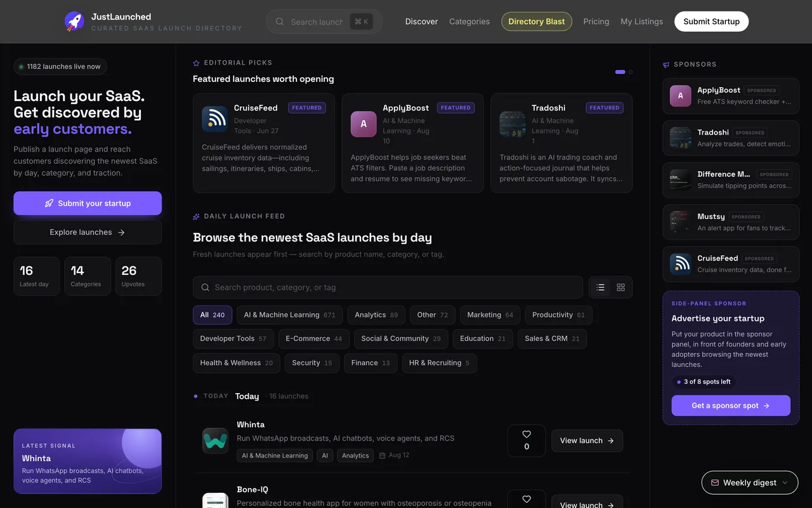Click Submit your startup purple button
This screenshot has height=508, width=812.
[x=88, y=203]
